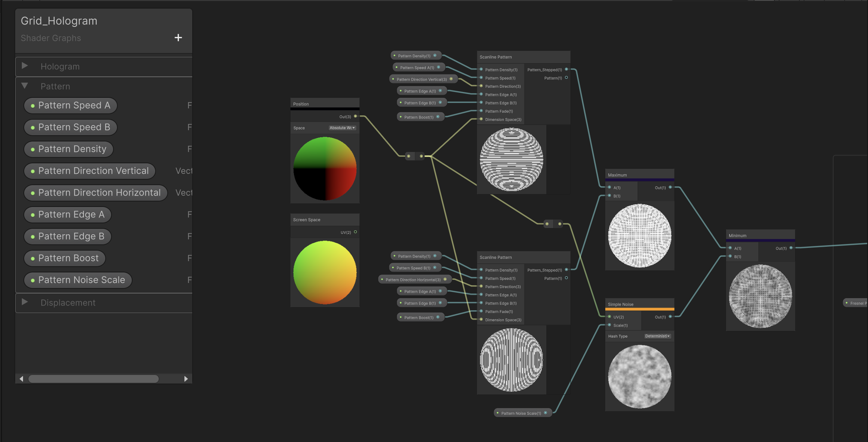Image resolution: width=868 pixels, height=442 pixels.
Task: Click the UV(2) port on Screen Space node
Action: pos(355,232)
